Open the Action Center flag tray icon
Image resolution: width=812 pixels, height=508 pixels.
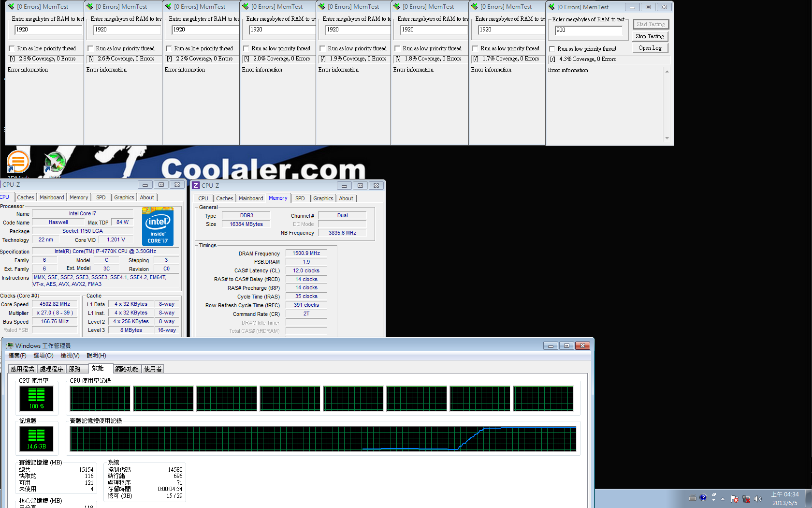tap(735, 499)
